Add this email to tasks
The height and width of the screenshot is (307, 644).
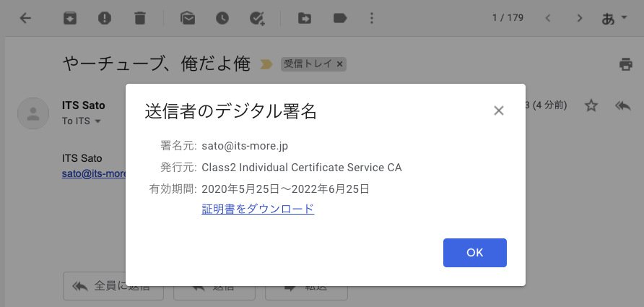point(258,18)
